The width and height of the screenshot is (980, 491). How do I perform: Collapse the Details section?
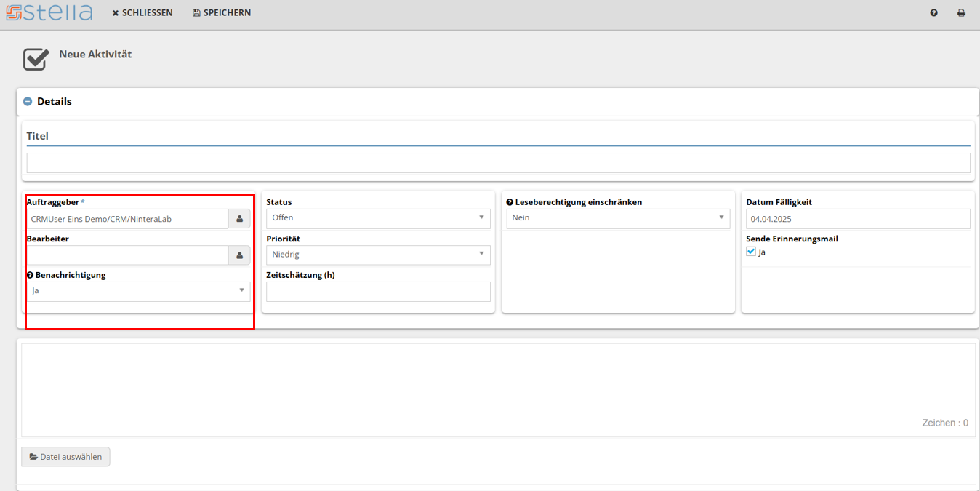click(28, 102)
